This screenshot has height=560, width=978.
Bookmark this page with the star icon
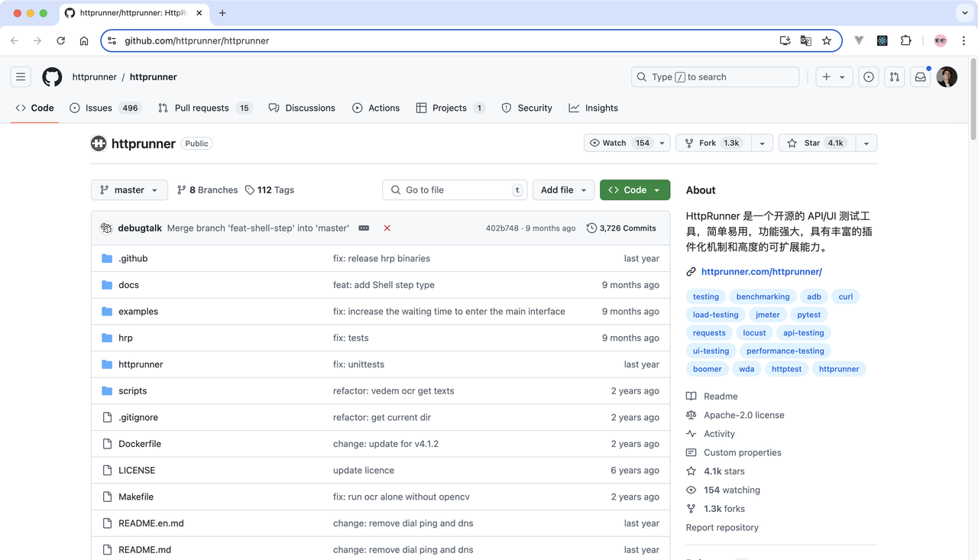[827, 40]
